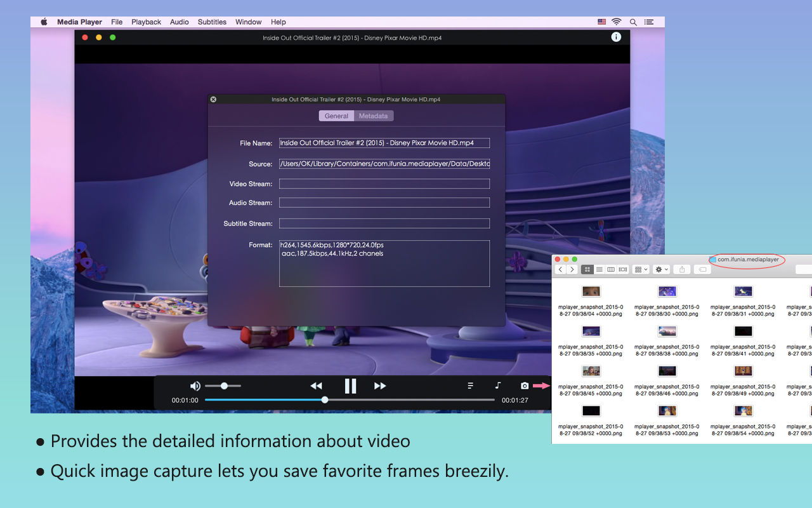
Task: Go forward in the Finder window
Action: click(x=572, y=269)
